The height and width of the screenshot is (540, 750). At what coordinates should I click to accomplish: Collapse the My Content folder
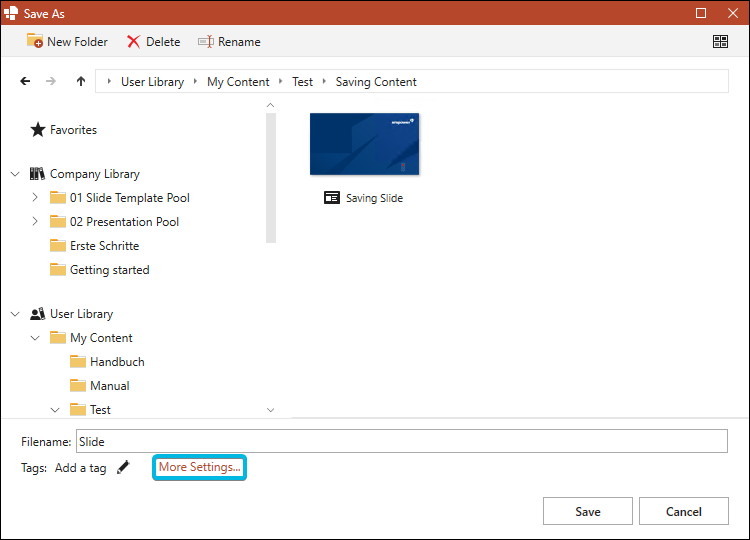click(x=35, y=338)
